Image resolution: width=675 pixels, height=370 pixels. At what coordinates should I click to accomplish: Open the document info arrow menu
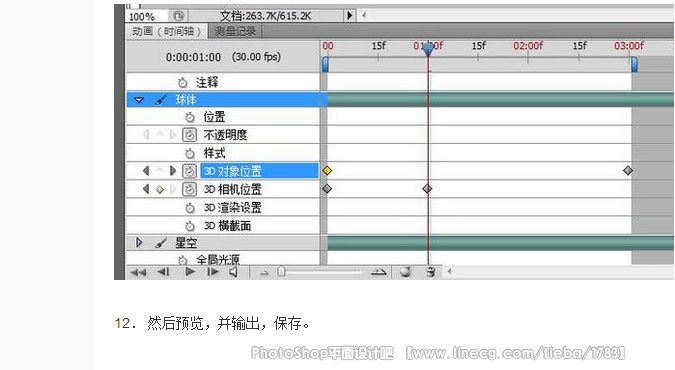pyautogui.click(x=350, y=16)
